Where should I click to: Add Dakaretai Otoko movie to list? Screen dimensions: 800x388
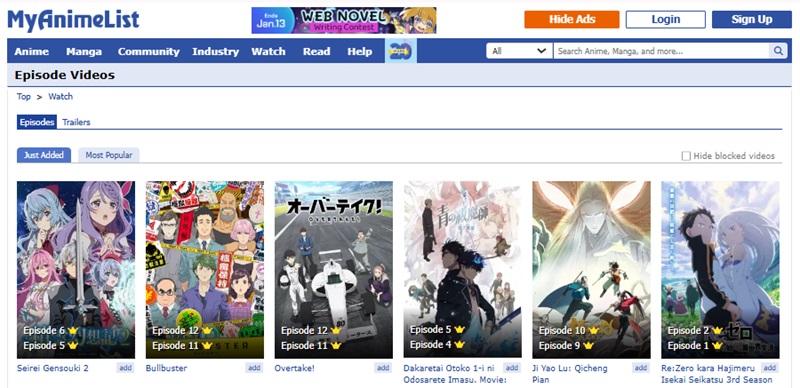512,368
